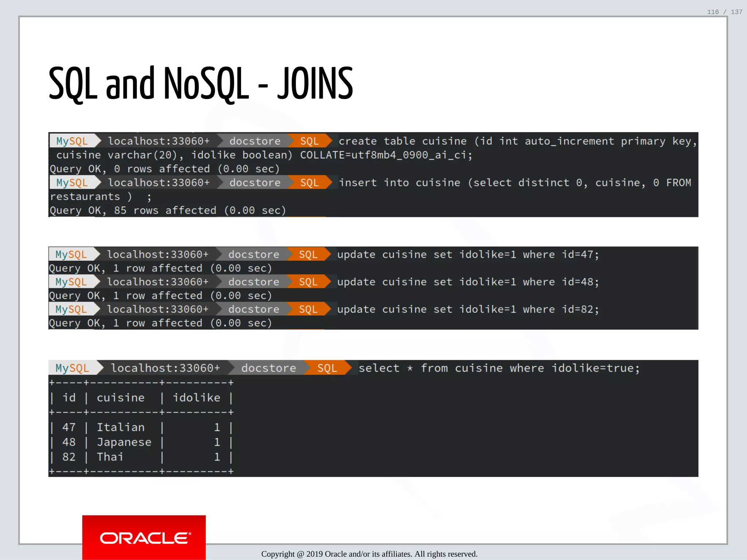
Task: Click the "idolike" column header
Action: click(196, 397)
